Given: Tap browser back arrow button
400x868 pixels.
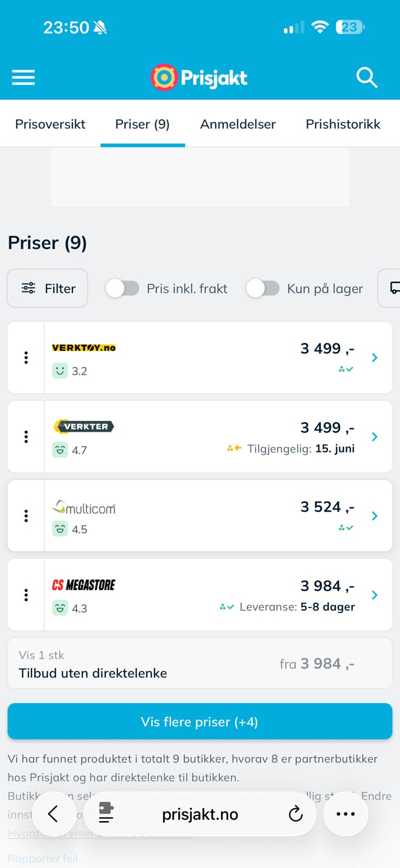Looking at the screenshot, I should 53,814.
